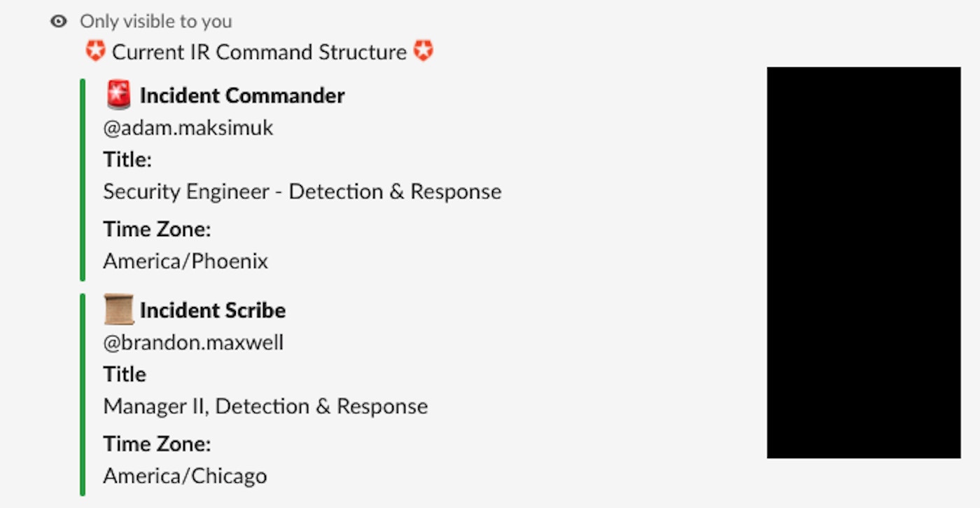Click the eye visibility icon

pos(59,22)
